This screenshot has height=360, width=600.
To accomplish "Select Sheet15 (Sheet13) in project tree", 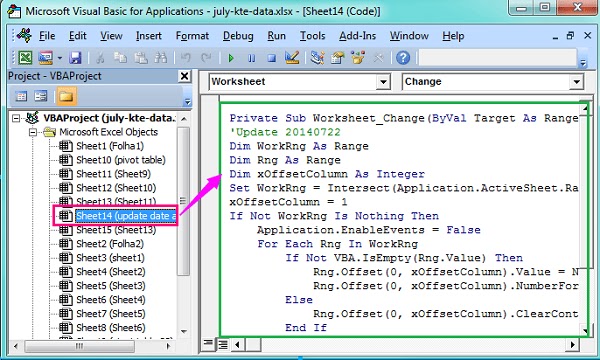I will coord(116,230).
